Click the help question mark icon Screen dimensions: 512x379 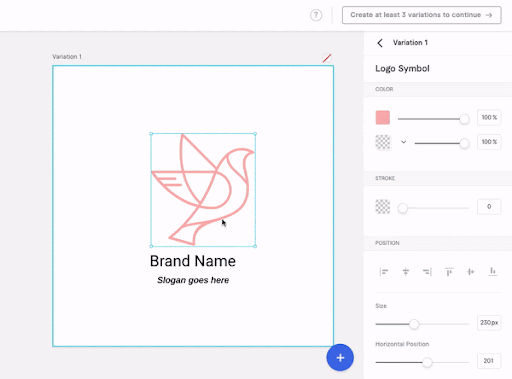tap(316, 15)
